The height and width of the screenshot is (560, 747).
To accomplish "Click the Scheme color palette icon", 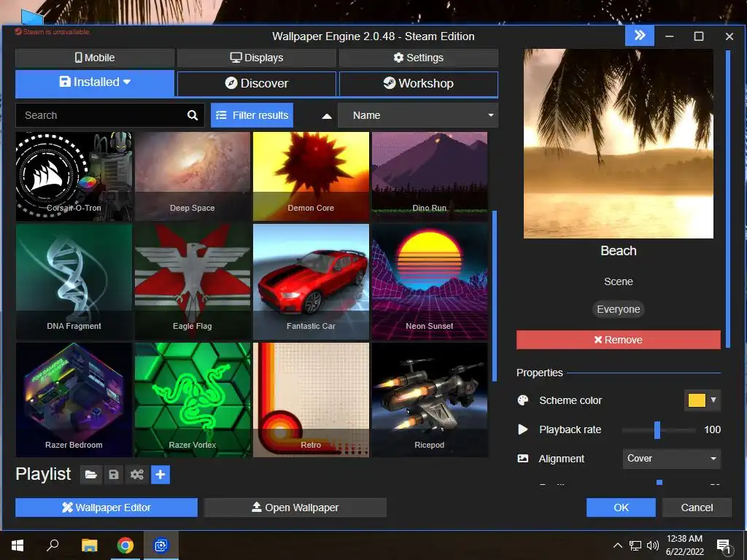I will 523,400.
